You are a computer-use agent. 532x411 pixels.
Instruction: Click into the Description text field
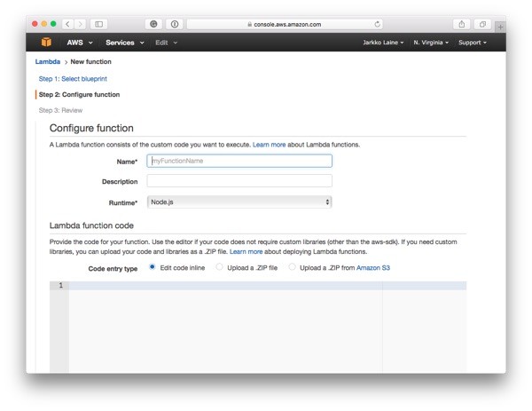pos(239,181)
